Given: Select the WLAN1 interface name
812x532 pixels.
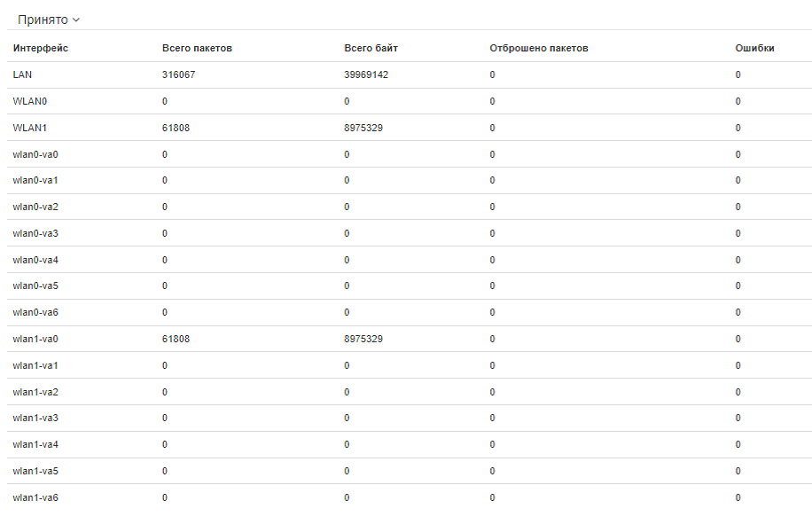Looking at the screenshot, I should pyautogui.click(x=30, y=128).
